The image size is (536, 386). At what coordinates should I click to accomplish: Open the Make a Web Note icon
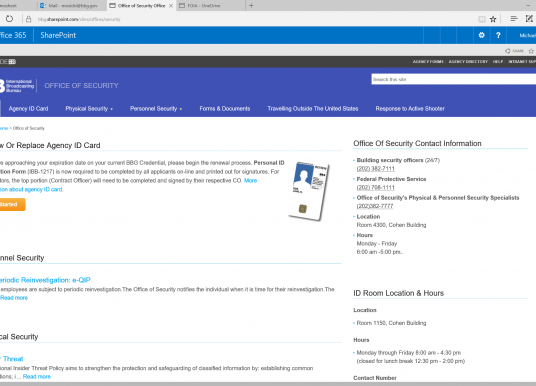click(x=529, y=19)
